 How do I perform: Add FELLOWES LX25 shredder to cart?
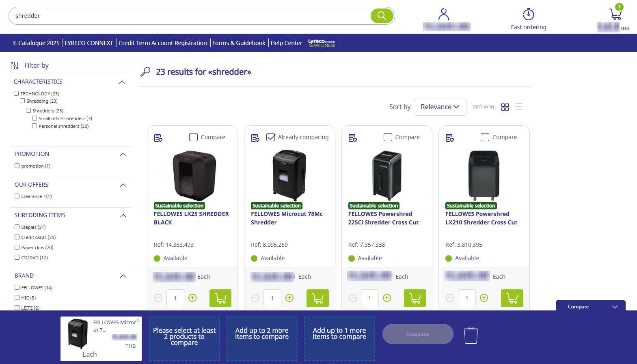[x=220, y=298]
